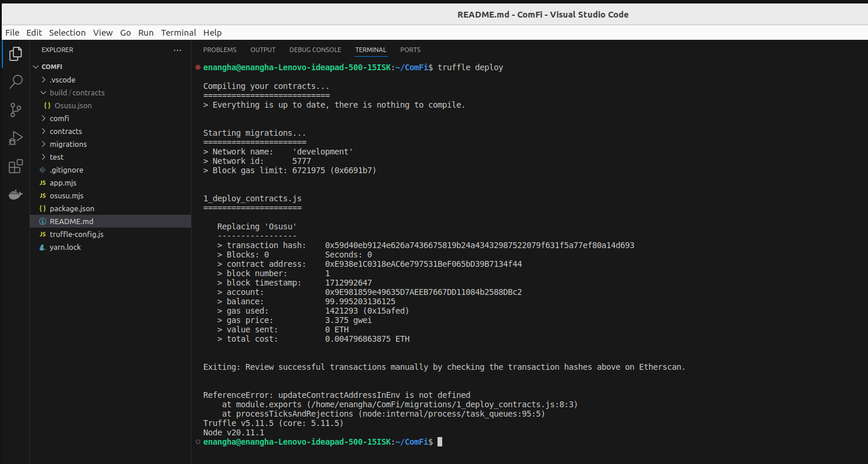This screenshot has height=464, width=868.
Task: Click the JS icon beside osusu.mjs
Action: [x=43, y=196]
